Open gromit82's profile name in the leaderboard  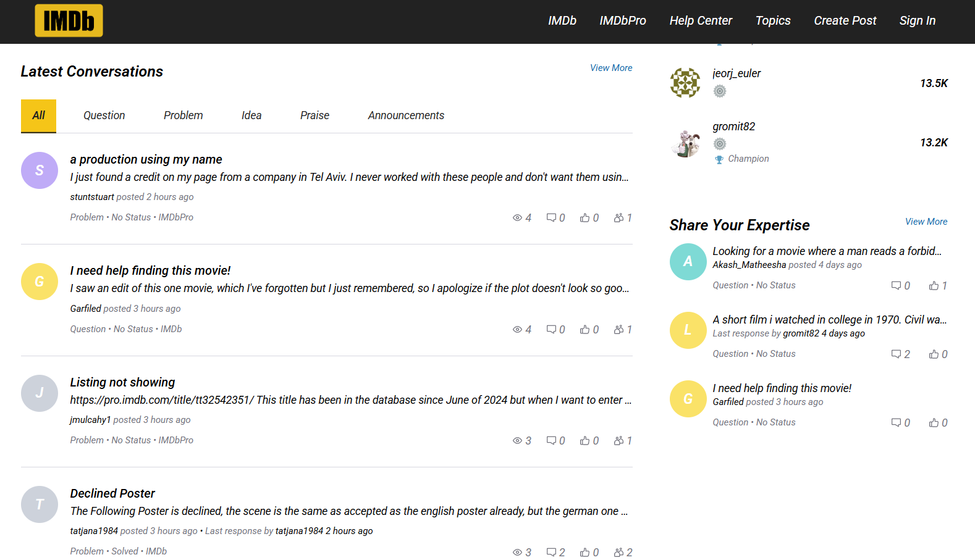point(734,127)
